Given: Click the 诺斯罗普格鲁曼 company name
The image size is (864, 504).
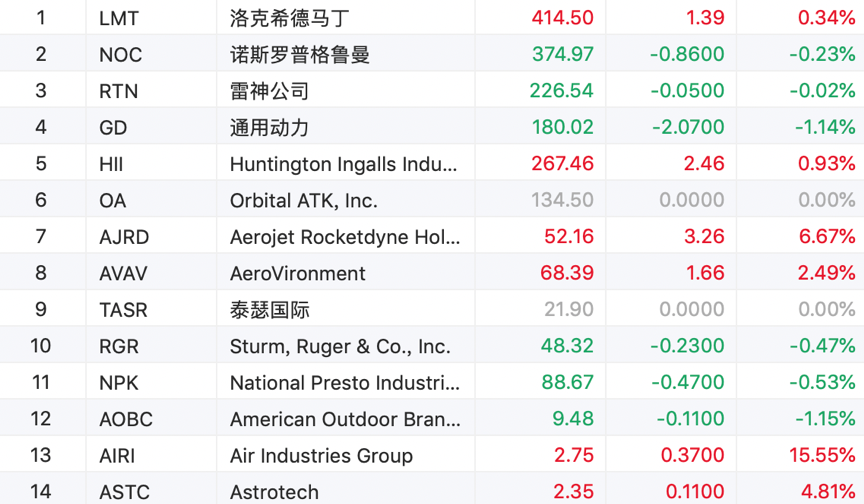Looking at the screenshot, I should (300, 55).
